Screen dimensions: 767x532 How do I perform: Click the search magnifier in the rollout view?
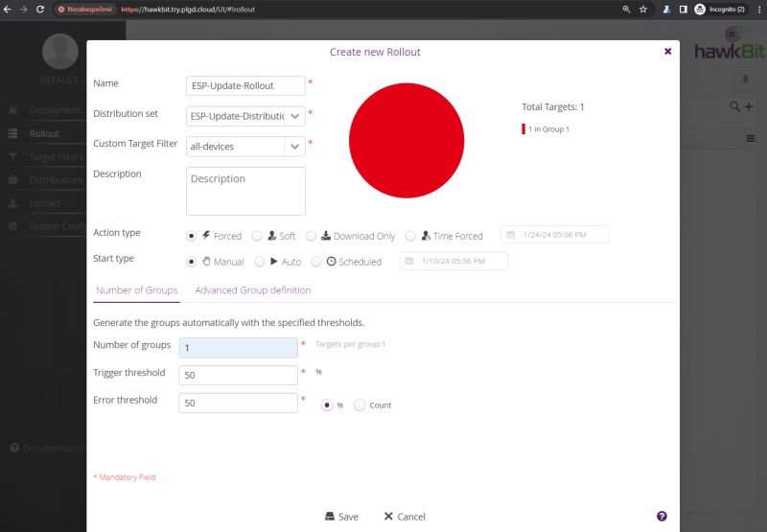pyautogui.click(x=734, y=106)
